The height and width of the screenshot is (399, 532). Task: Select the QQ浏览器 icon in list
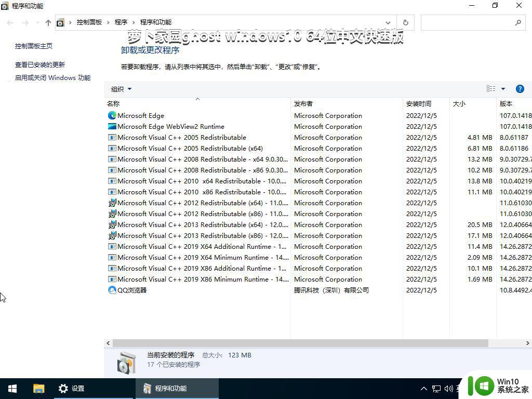(x=112, y=290)
